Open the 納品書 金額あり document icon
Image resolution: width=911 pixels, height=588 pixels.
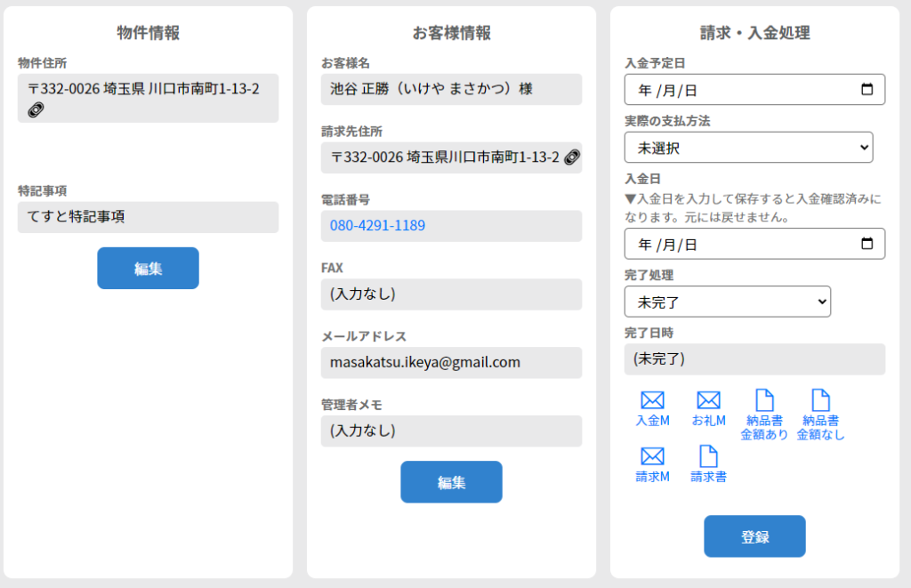coord(764,401)
